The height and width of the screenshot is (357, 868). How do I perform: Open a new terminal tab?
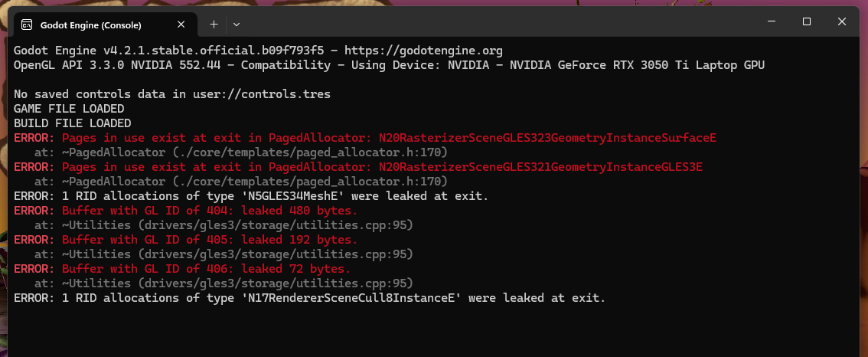click(x=214, y=25)
